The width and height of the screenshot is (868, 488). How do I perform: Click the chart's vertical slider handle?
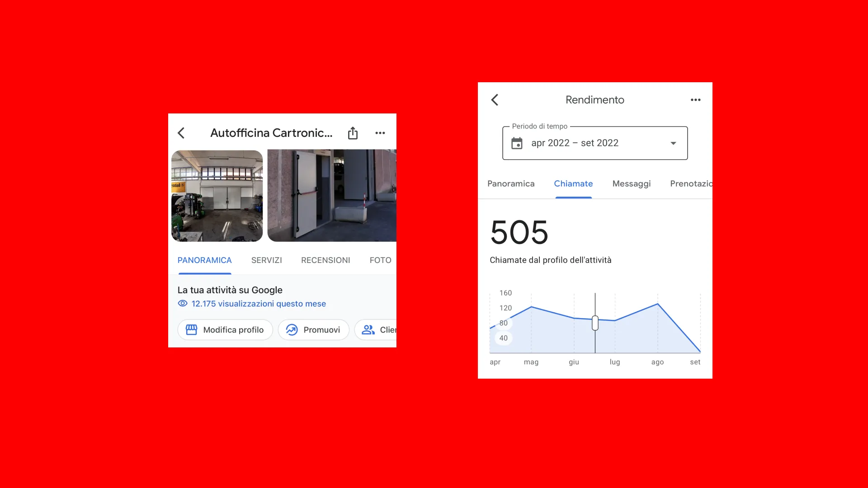click(x=595, y=323)
